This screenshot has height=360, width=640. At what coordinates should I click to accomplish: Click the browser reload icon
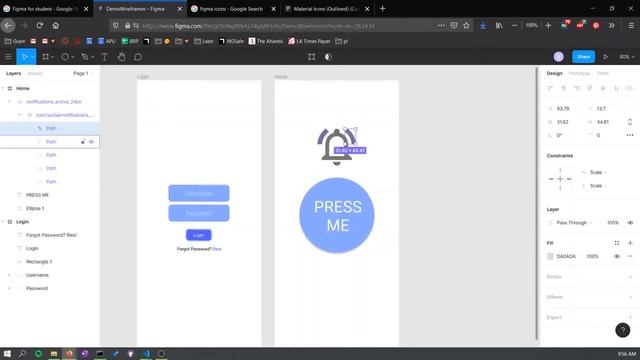tap(40, 25)
